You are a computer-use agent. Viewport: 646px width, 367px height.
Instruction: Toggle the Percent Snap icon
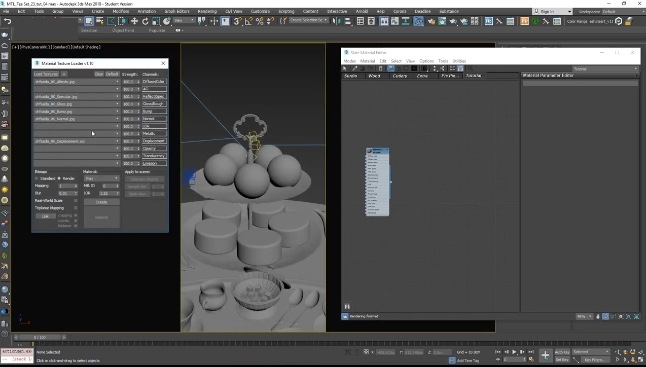click(260, 21)
